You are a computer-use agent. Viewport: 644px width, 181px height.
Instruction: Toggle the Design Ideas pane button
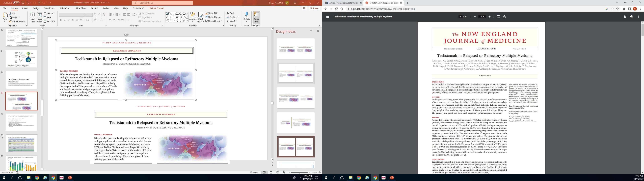point(256,17)
